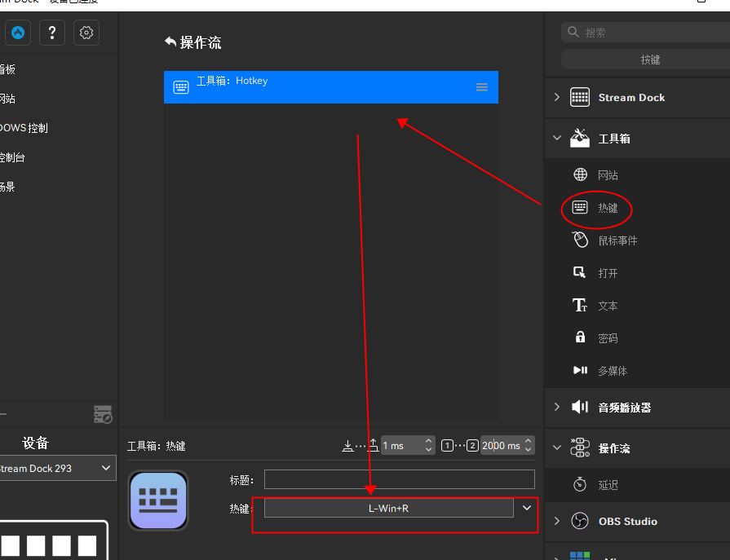Click the hamburger handle on Hotkey row

[482, 87]
